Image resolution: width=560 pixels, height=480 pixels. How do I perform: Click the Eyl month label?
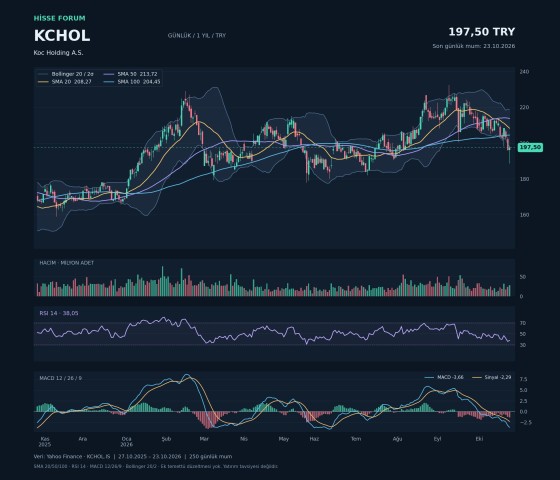pos(438,439)
